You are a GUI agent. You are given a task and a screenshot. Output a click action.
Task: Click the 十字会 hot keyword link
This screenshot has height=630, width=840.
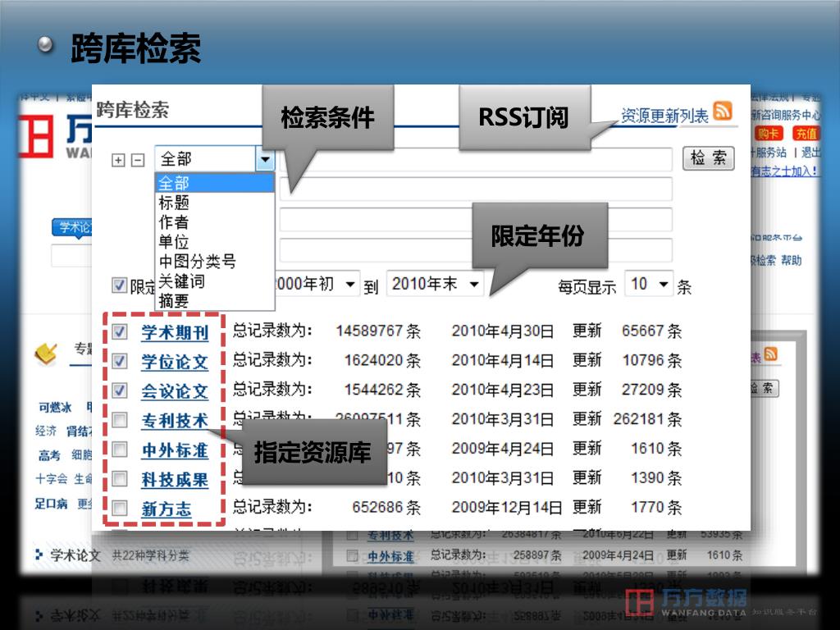tap(52, 479)
